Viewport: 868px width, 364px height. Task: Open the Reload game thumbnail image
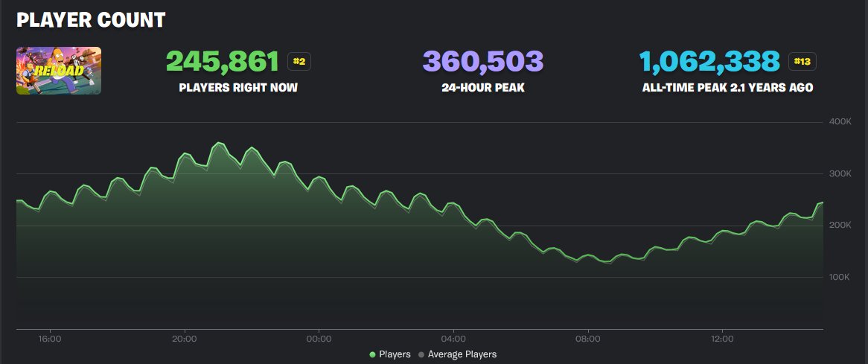[x=59, y=70]
